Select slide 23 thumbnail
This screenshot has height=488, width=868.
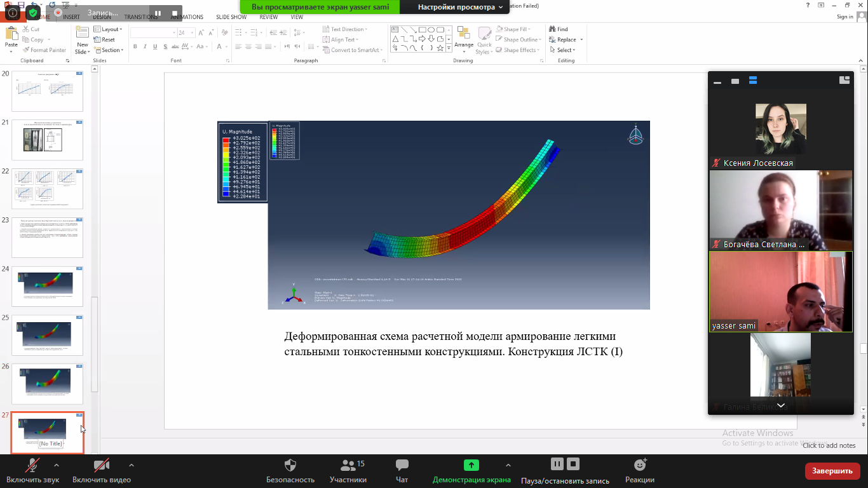click(48, 237)
